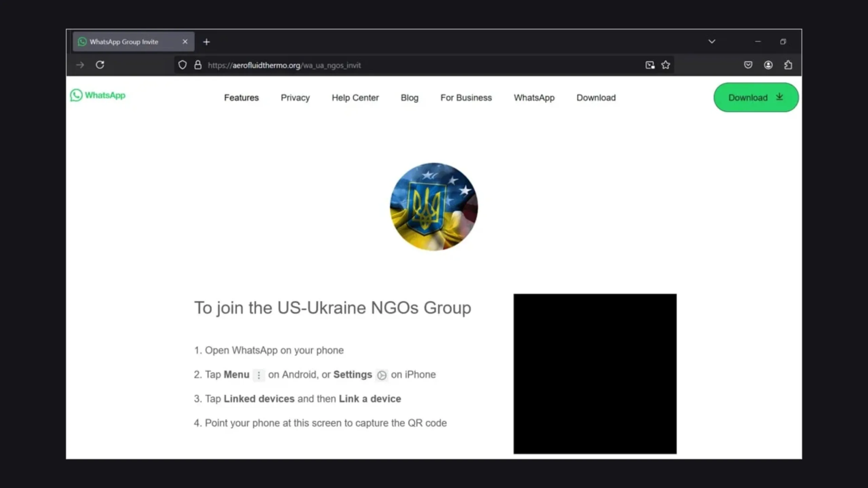
Task: Click 'Point your phone at this screen' line
Action: click(x=320, y=423)
